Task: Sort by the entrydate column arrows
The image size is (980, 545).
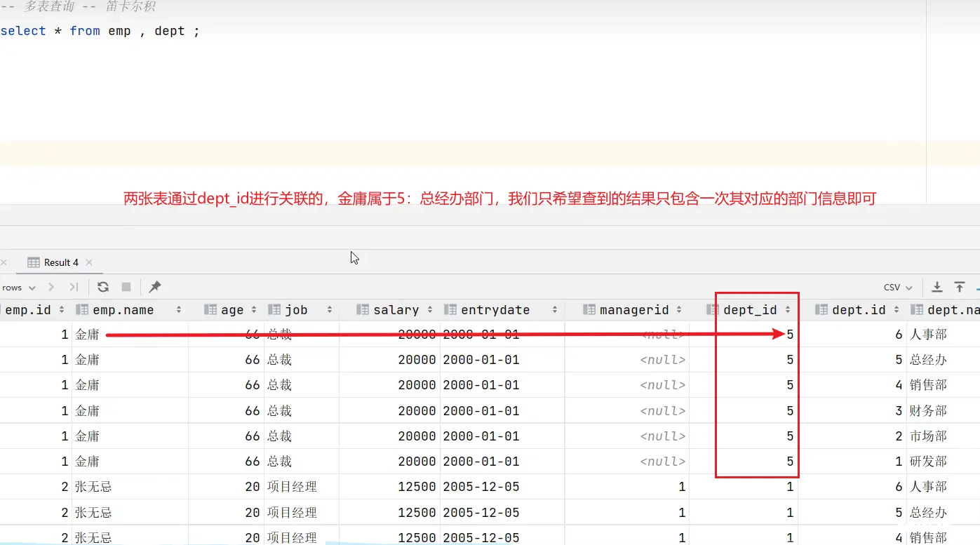Action: point(555,310)
